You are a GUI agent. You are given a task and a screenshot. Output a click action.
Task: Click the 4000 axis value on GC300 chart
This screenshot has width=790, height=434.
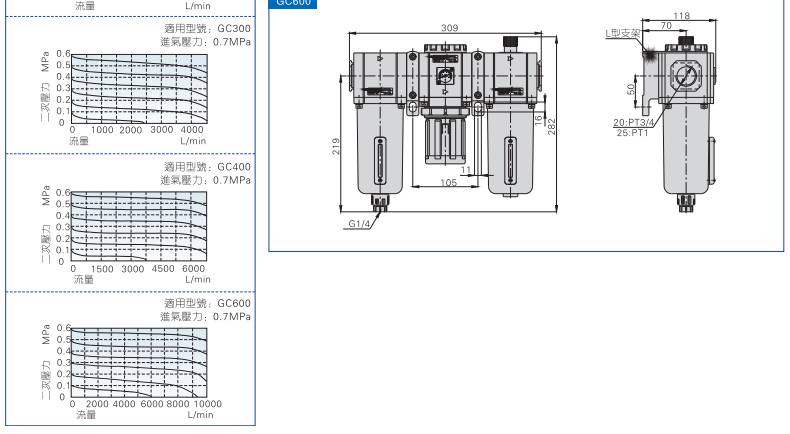click(192, 130)
